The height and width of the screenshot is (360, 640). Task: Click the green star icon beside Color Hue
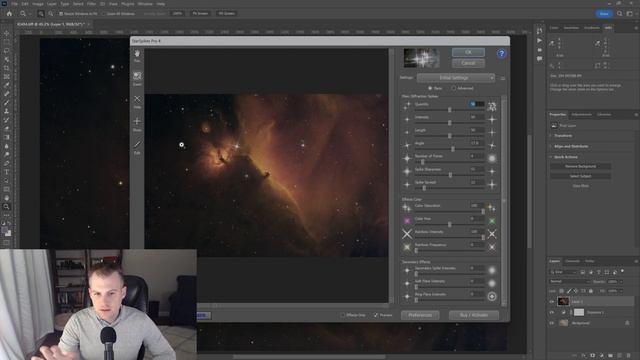point(492,221)
